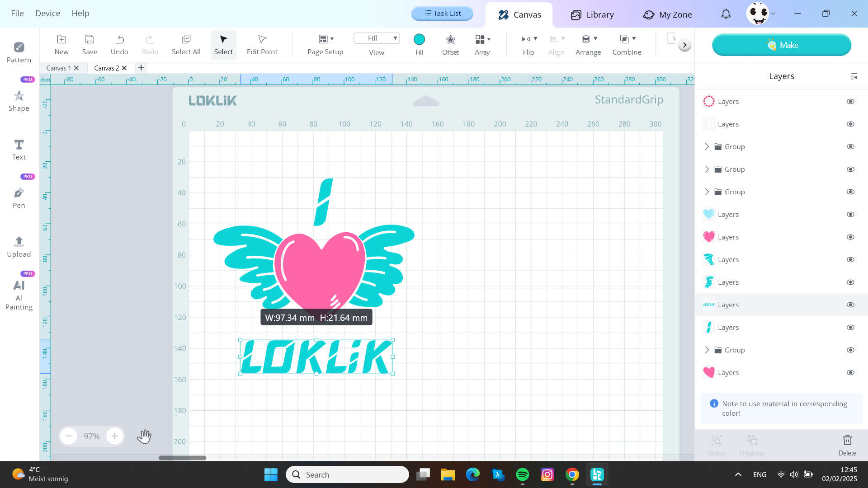Viewport: 868px width, 488px height.
Task: Select the LOKLiK logo on the canvas
Action: (x=316, y=357)
